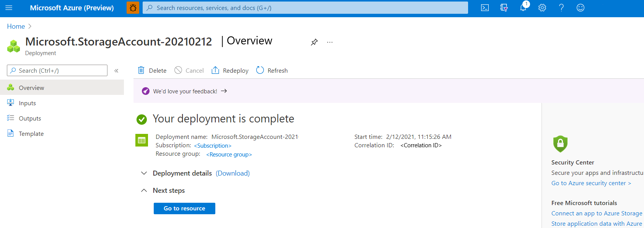Open portal settings gear

tap(542, 8)
